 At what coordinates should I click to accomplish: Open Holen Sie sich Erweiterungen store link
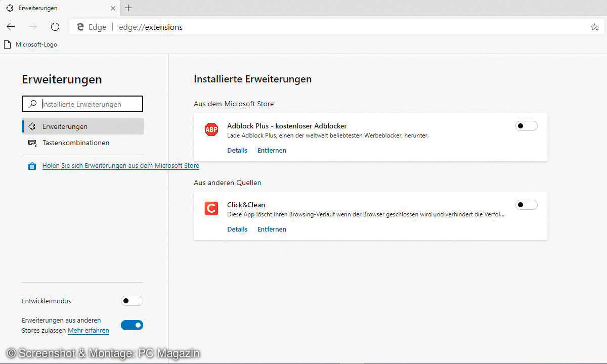pos(120,166)
